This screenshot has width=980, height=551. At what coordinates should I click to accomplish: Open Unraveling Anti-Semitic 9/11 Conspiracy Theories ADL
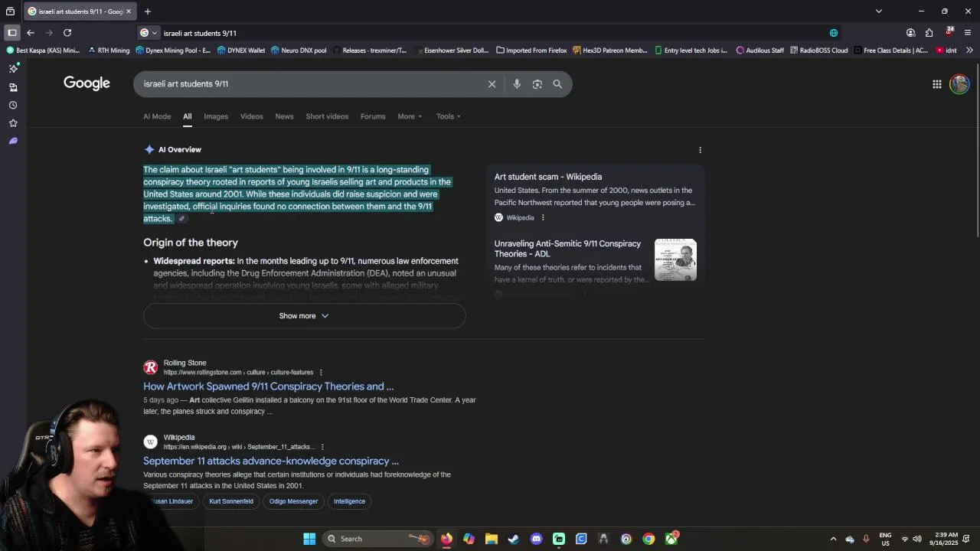pyautogui.click(x=567, y=249)
